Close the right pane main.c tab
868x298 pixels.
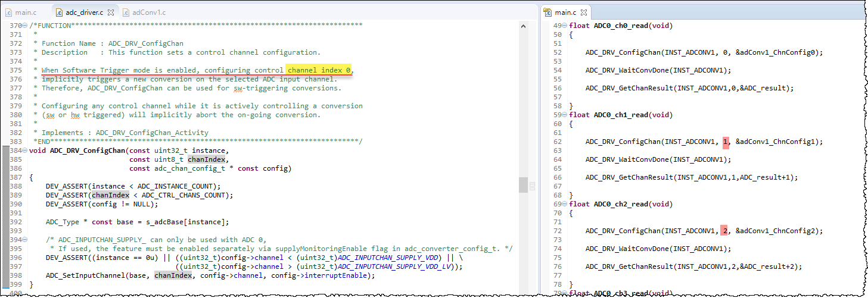[584, 12]
